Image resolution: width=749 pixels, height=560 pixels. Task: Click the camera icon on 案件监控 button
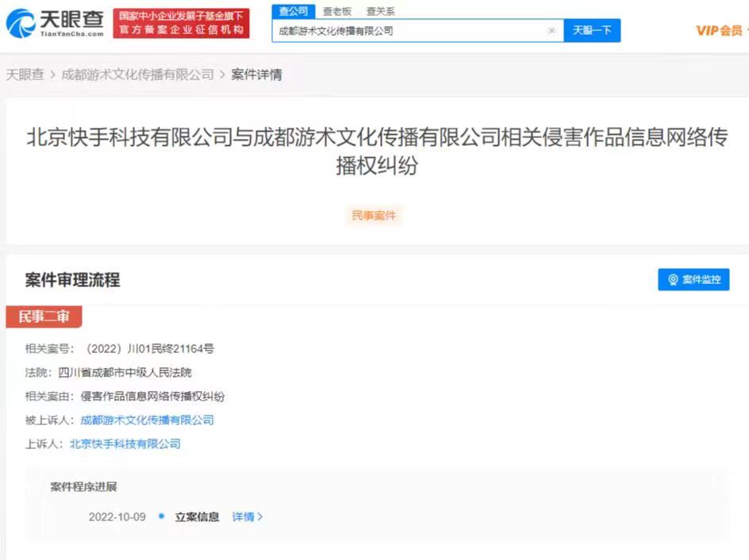click(x=673, y=280)
